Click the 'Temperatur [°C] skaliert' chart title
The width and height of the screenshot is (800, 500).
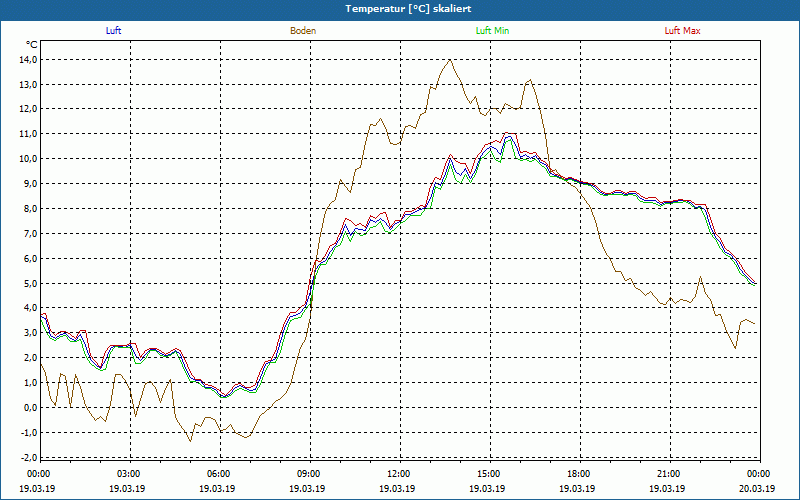tap(408, 9)
